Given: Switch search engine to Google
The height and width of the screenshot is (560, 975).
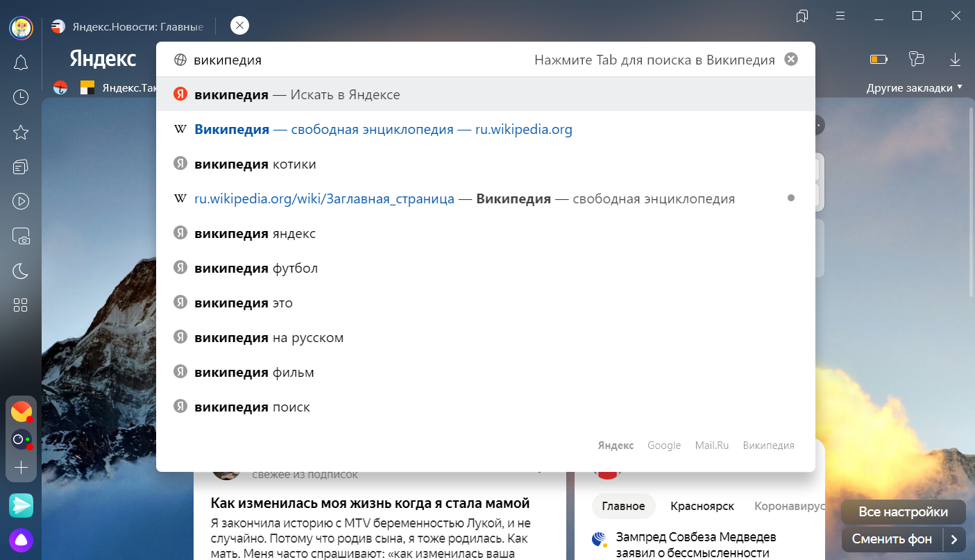Looking at the screenshot, I should 663,446.
